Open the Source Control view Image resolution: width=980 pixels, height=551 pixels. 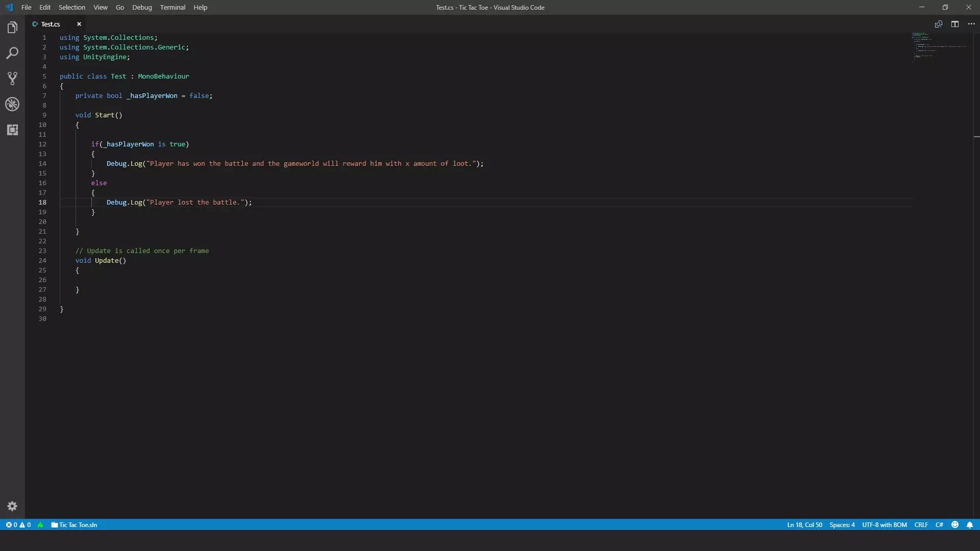coord(12,79)
